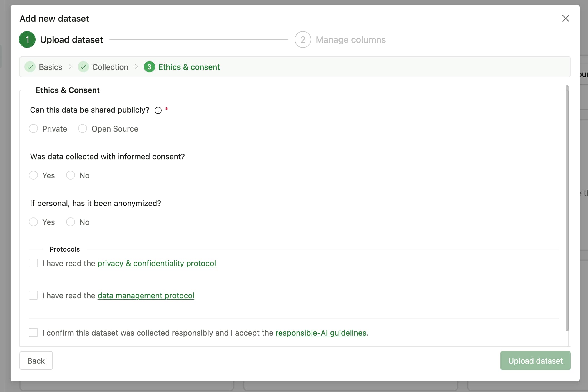Select the Manage columns step label
This screenshot has height=392, width=588.
tap(351, 40)
